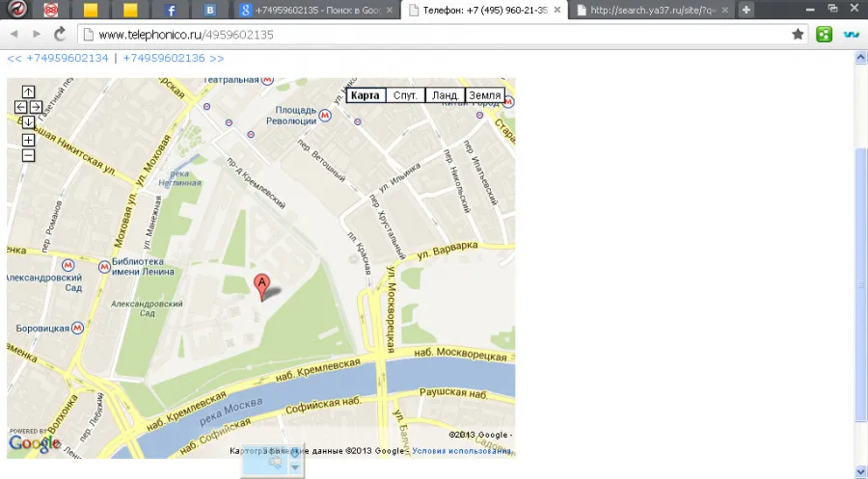
Task: Pan the map right with the arrow button
Action: tap(36, 107)
